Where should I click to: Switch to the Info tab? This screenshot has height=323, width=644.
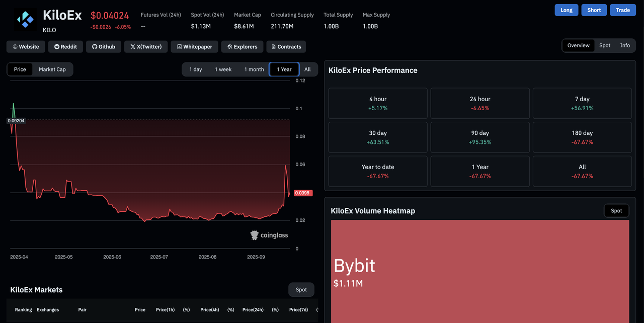(x=625, y=46)
